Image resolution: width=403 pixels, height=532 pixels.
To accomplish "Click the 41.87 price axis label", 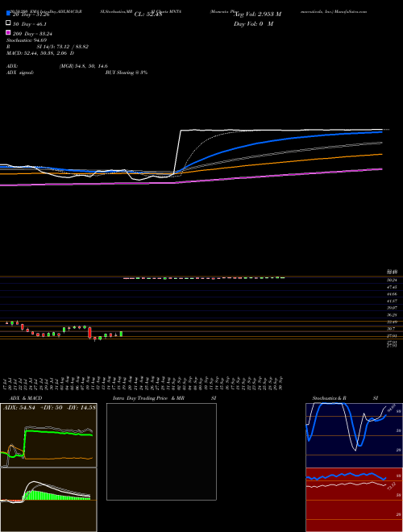I will pyautogui.click(x=392, y=301).
